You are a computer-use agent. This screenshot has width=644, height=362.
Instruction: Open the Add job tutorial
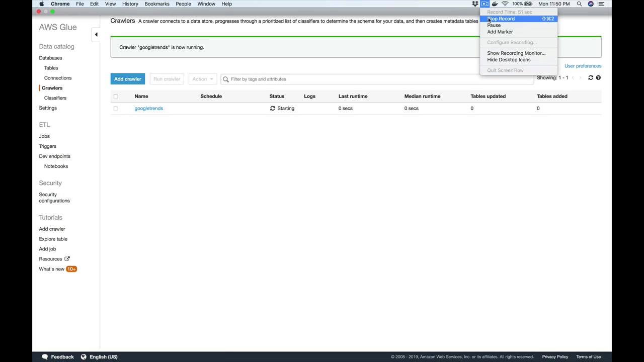(x=48, y=249)
